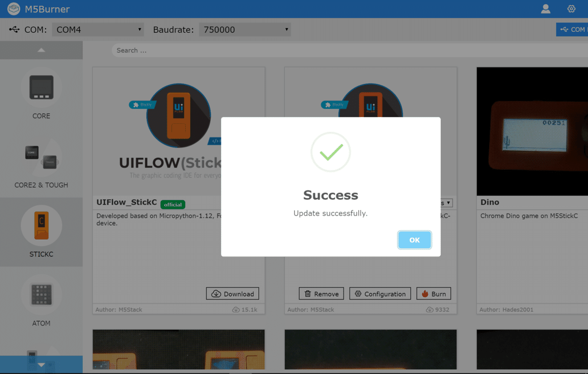Image resolution: width=588 pixels, height=374 pixels.
Task: Select the CORE device category
Action: coord(41,94)
